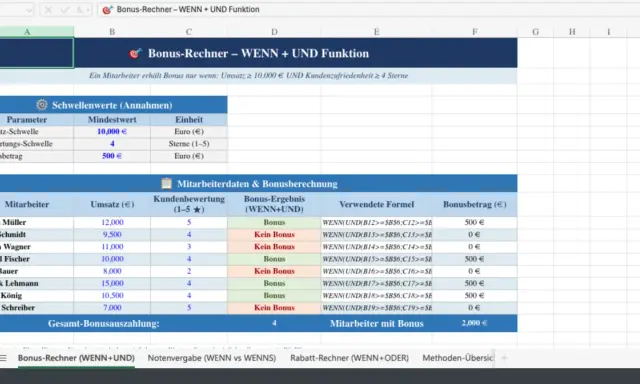Select the '500 €' bonus amount threshold cell
Screen dimensions: 640x384
(x=112, y=156)
